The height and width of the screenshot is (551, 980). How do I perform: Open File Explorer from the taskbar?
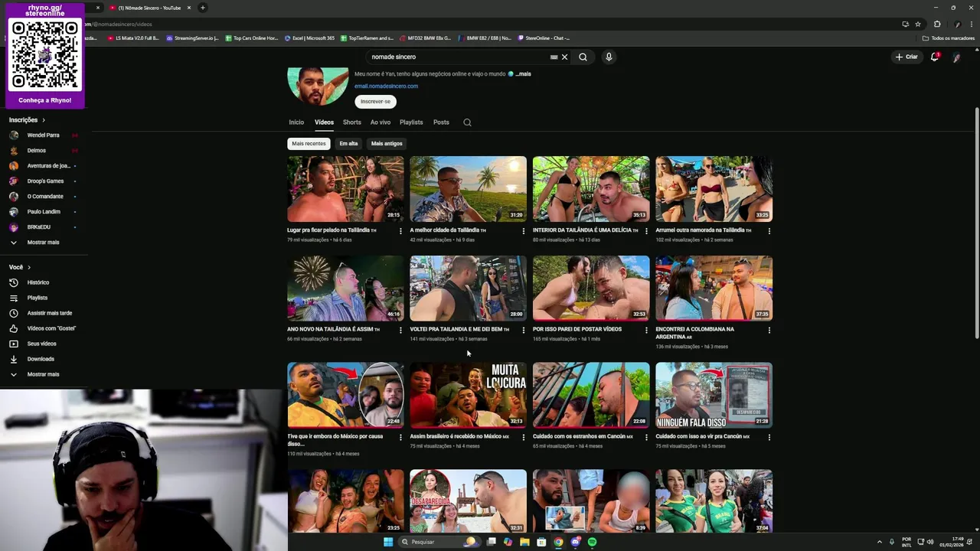click(x=524, y=542)
